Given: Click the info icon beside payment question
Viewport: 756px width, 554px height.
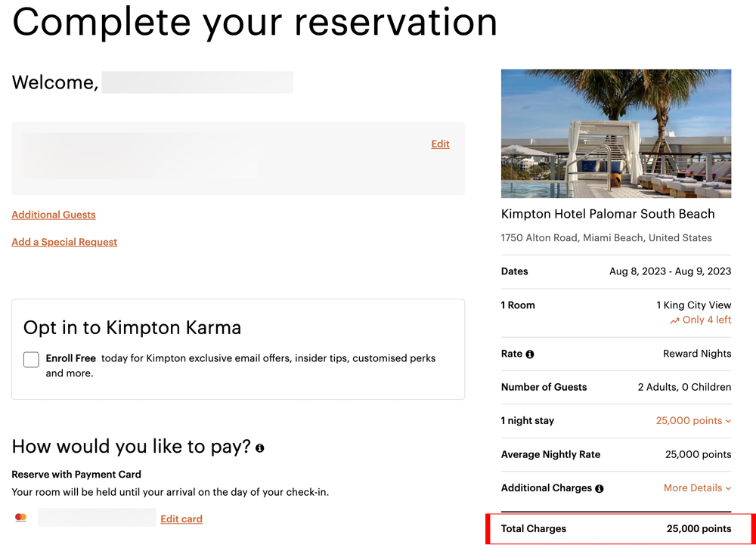Looking at the screenshot, I should (260, 448).
